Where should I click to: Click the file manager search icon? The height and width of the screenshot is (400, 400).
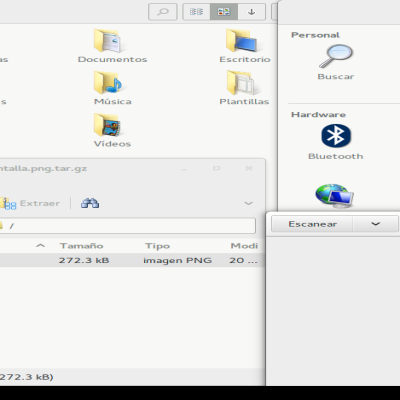[x=163, y=12]
